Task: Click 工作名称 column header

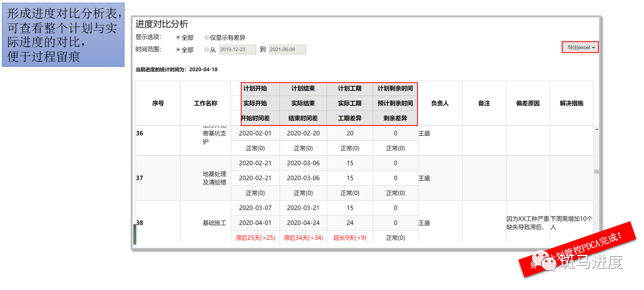Action: point(206,103)
